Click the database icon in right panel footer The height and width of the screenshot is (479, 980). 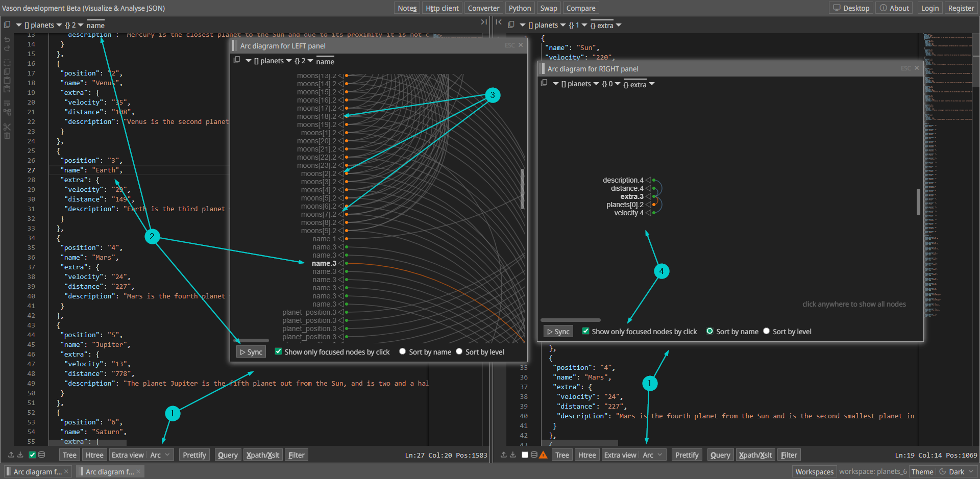click(534, 455)
